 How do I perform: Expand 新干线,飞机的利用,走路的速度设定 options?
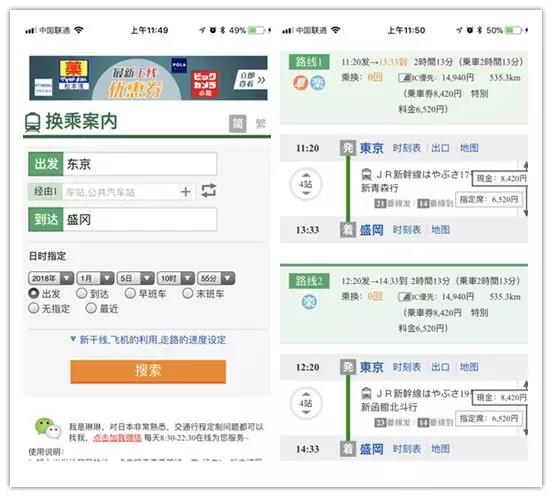[x=148, y=340]
